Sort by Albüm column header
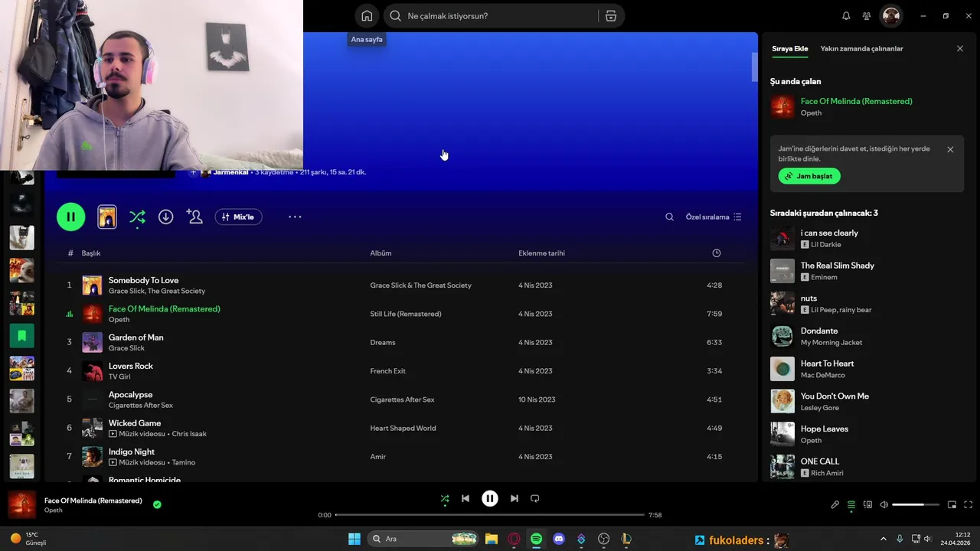The height and width of the screenshot is (551, 980). (381, 253)
